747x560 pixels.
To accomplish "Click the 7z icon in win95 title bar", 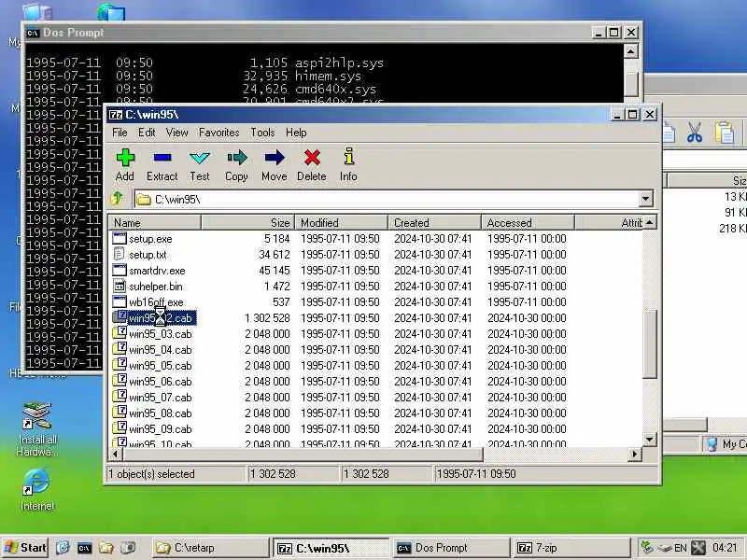I will 115,115.
